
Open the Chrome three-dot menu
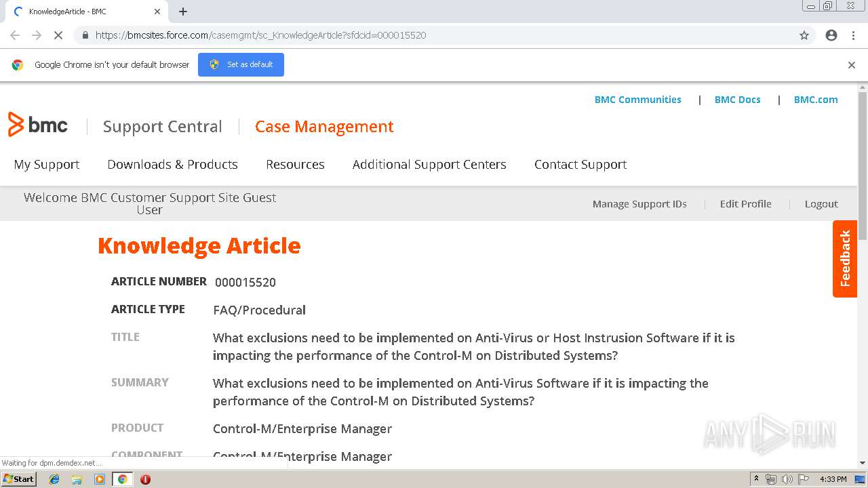tap(853, 35)
